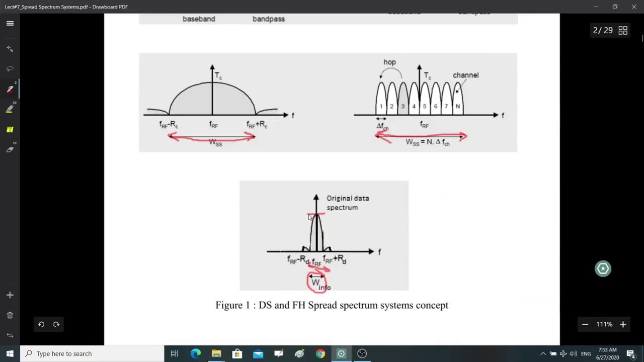The image size is (644, 362).
Task: Launch Microsoft Edge from taskbar
Action: click(195, 353)
